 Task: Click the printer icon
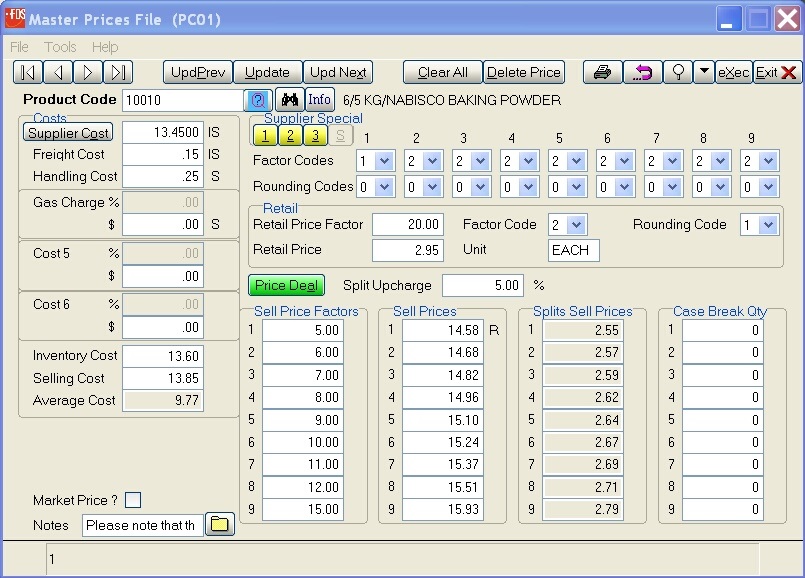[x=602, y=72]
